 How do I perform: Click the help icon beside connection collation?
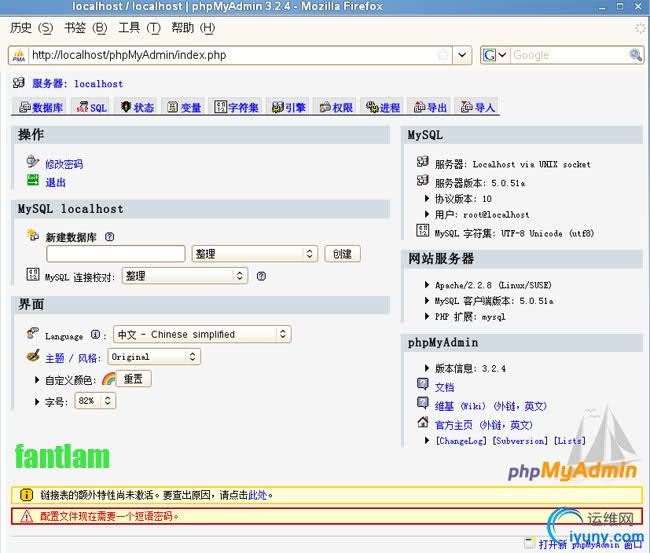261,276
